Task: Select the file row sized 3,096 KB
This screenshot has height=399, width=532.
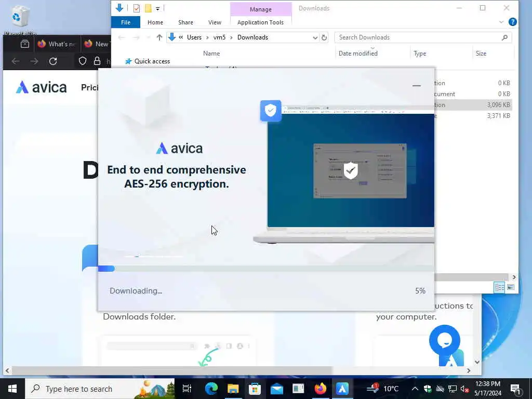Action: [x=474, y=105]
